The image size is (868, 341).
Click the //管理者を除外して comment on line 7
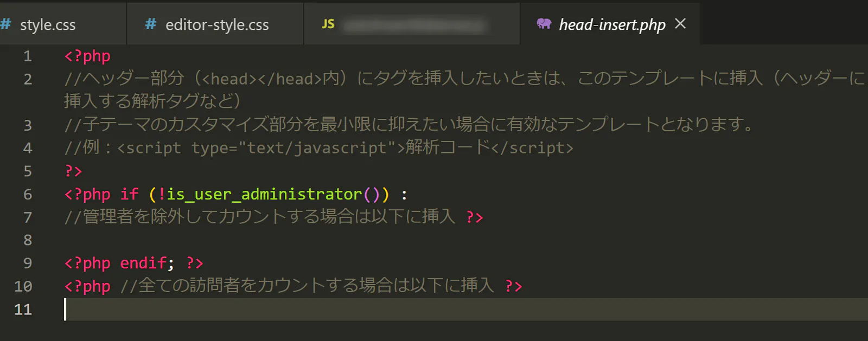pyautogui.click(x=259, y=217)
